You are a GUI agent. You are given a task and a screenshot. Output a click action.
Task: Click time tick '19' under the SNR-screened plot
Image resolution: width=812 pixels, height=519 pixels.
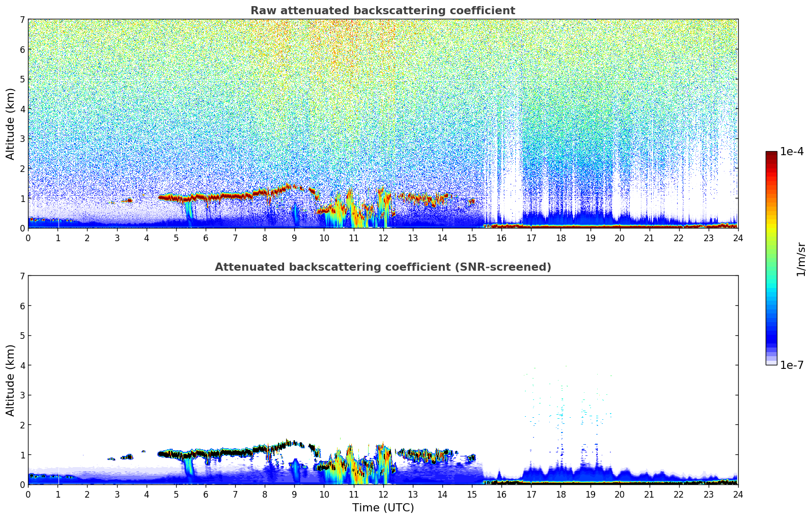(590, 495)
